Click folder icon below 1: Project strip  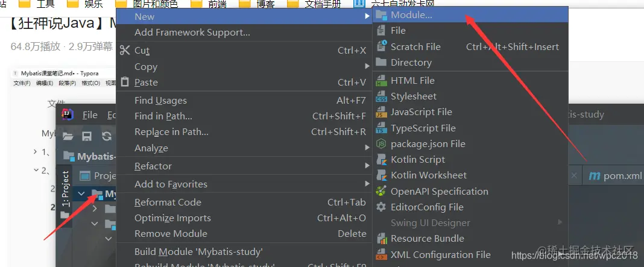point(65,215)
